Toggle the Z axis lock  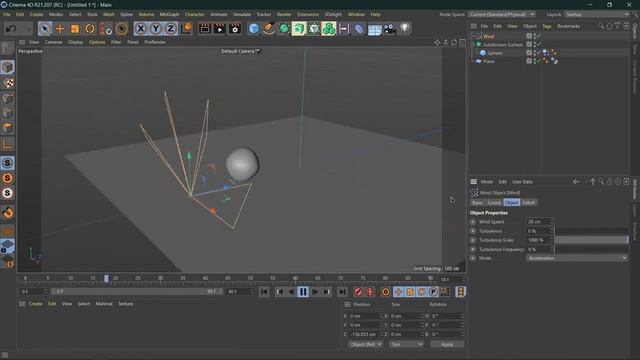171,29
